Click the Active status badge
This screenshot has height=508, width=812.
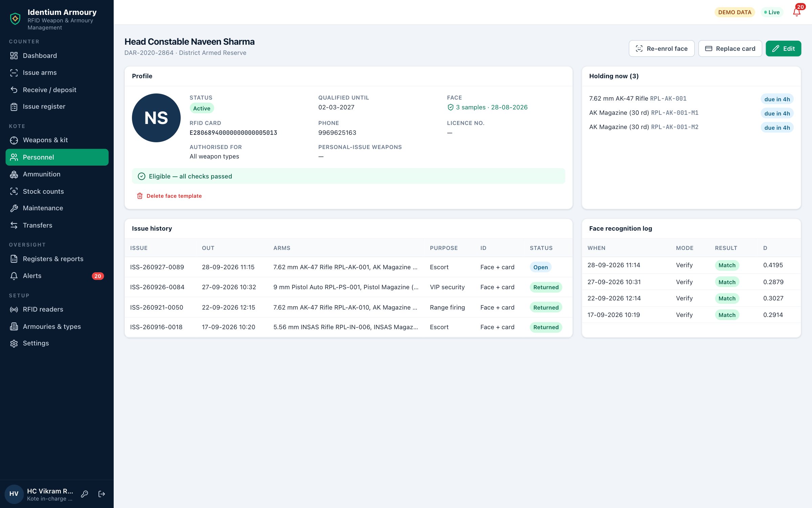pos(202,108)
